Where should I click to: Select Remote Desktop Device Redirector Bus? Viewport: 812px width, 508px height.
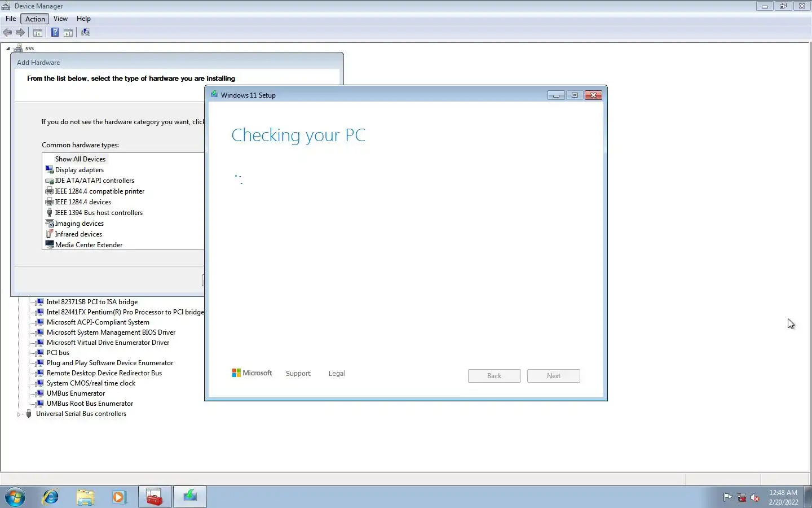(104, 373)
